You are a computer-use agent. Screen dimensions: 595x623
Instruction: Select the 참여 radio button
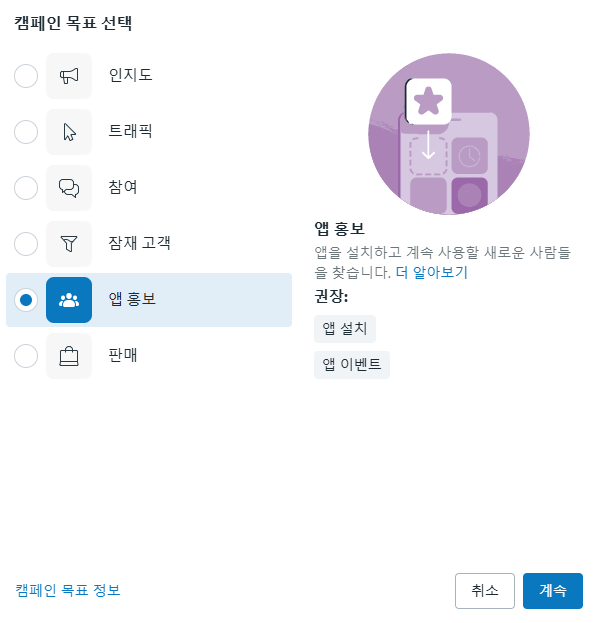coord(26,188)
